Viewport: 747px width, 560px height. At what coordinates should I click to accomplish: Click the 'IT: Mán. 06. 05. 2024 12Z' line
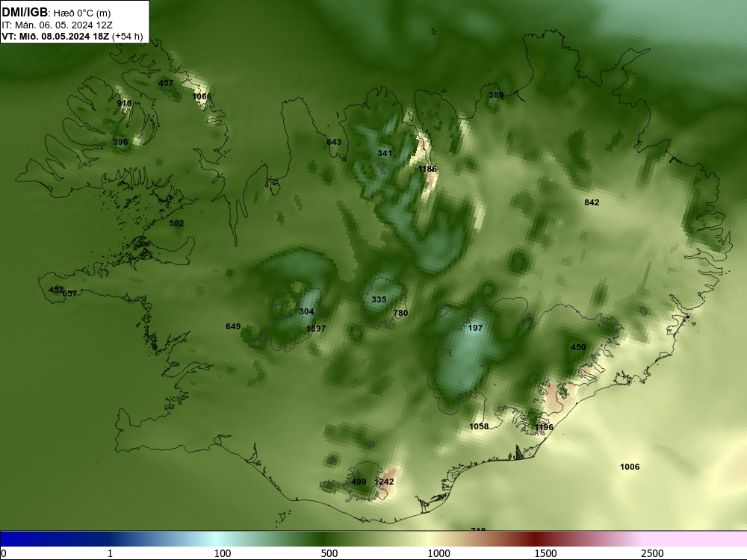57,25
